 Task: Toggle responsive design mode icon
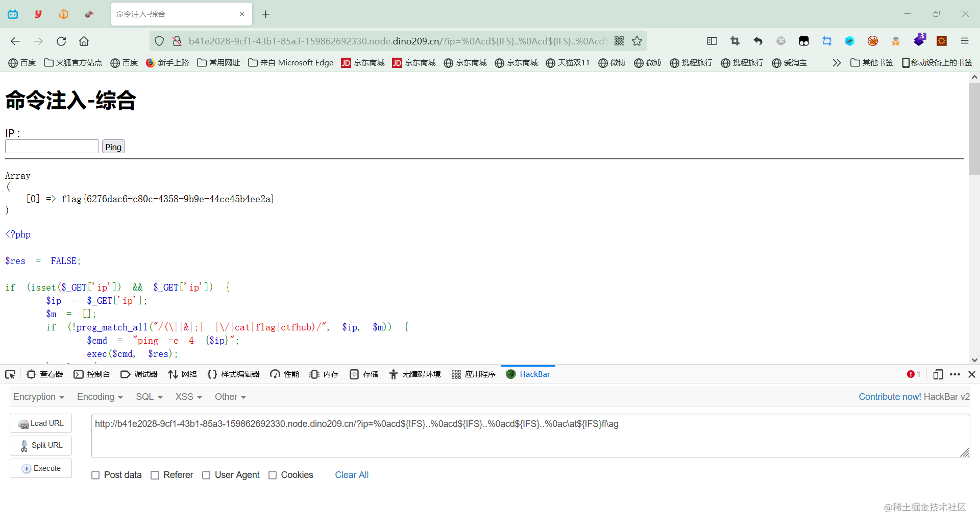pos(938,374)
